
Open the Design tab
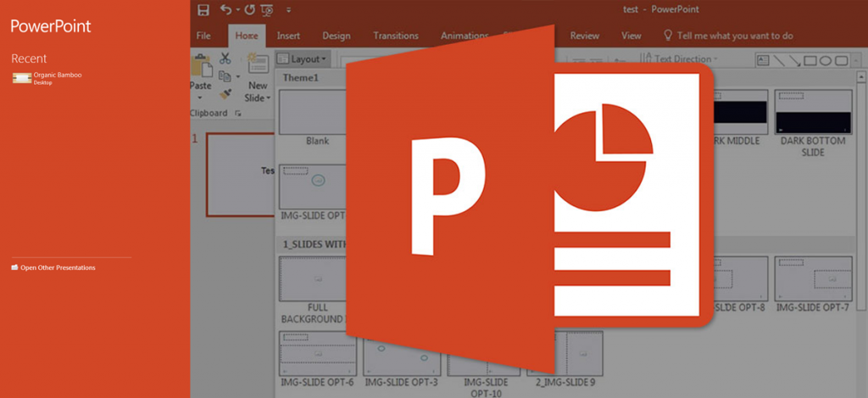[336, 36]
